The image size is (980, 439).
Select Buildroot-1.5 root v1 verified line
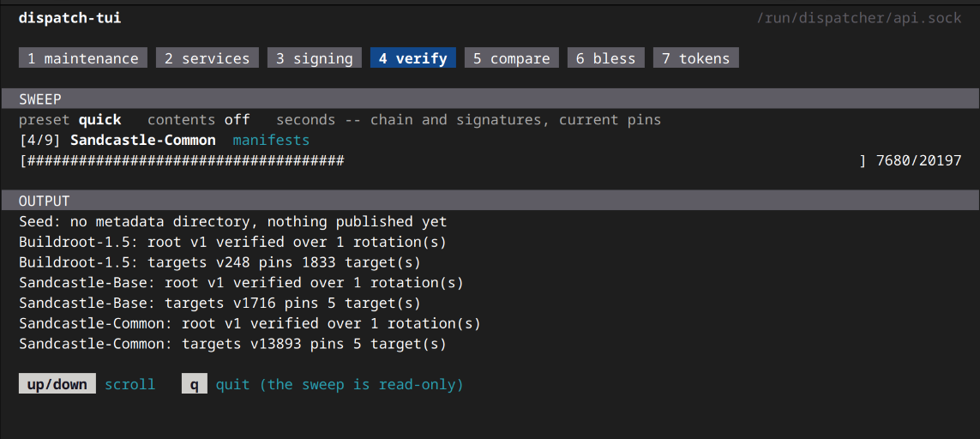tap(233, 242)
